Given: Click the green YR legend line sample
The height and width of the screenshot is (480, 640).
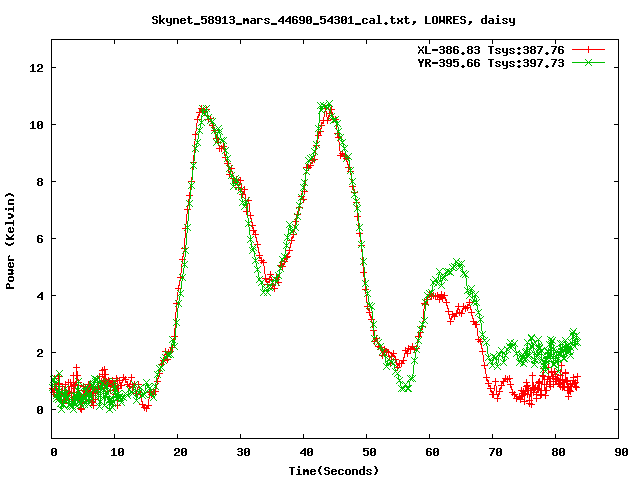Looking at the screenshot, I should click(588, 62).
